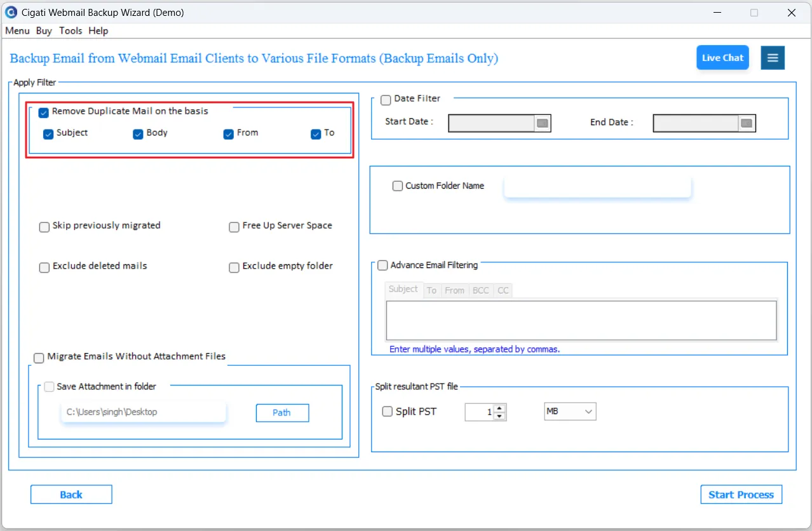Switch to the From filter tab
The height and width of the screenshot is (531, 812).
pos(454,290)
